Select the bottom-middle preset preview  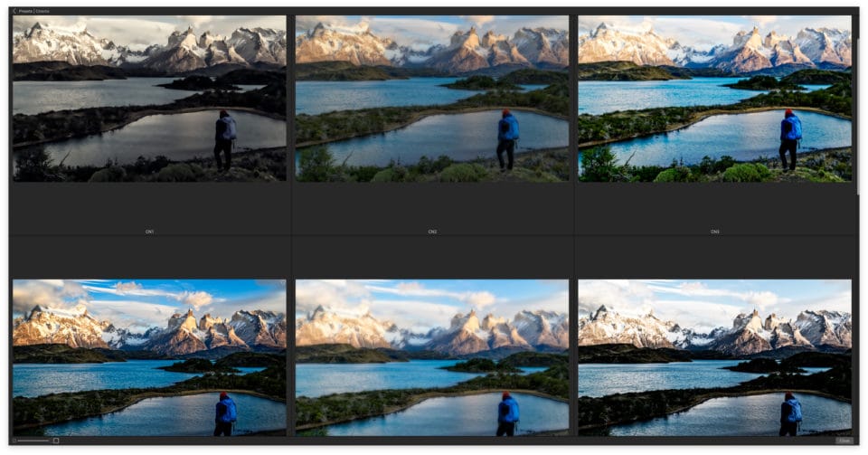pyautogui.click(x=432, y=357)
